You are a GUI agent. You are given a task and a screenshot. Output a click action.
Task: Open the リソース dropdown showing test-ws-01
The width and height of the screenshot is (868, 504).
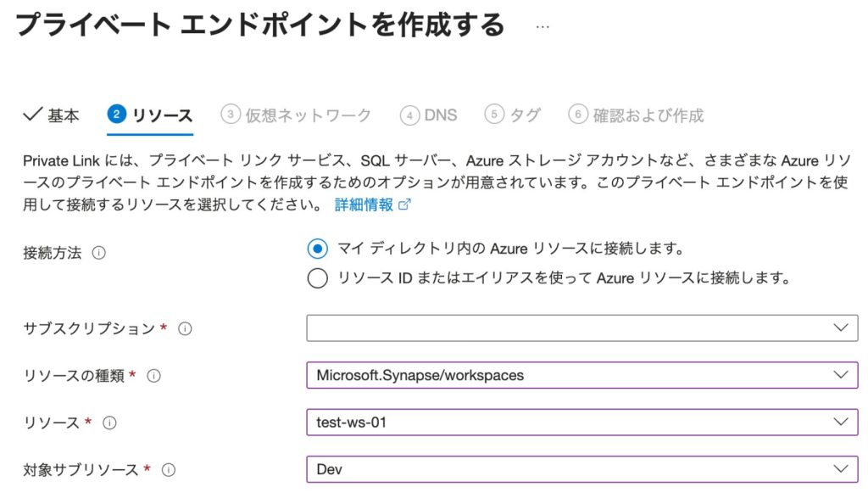pos(581,422)
